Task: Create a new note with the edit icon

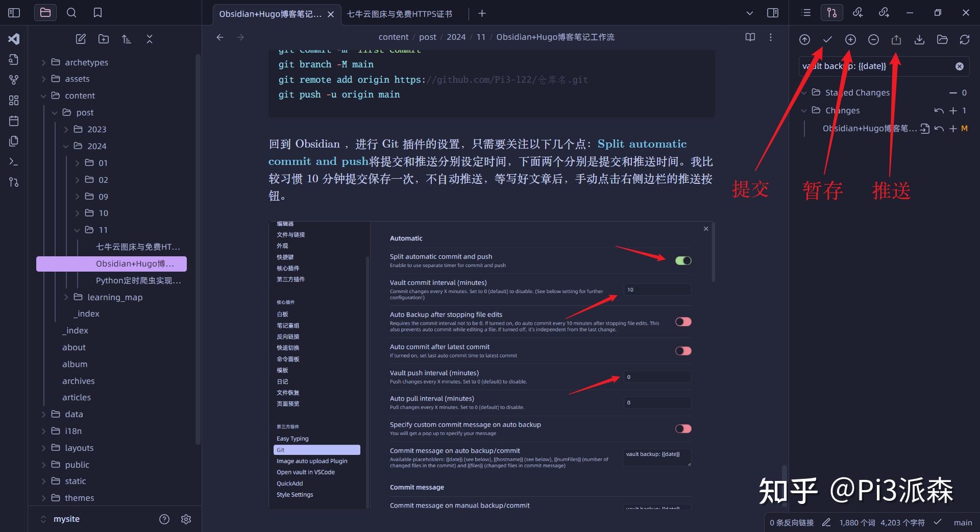Action: tap(80, 39)
